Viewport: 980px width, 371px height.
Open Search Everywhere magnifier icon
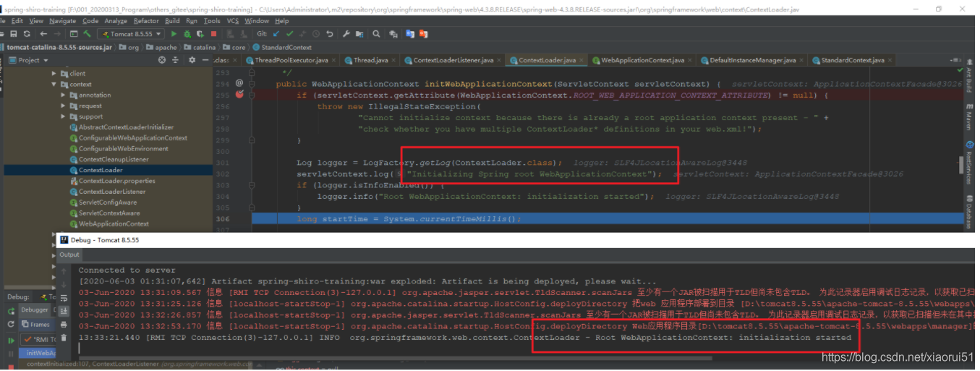pyautogui.click(x=376, y=34)
